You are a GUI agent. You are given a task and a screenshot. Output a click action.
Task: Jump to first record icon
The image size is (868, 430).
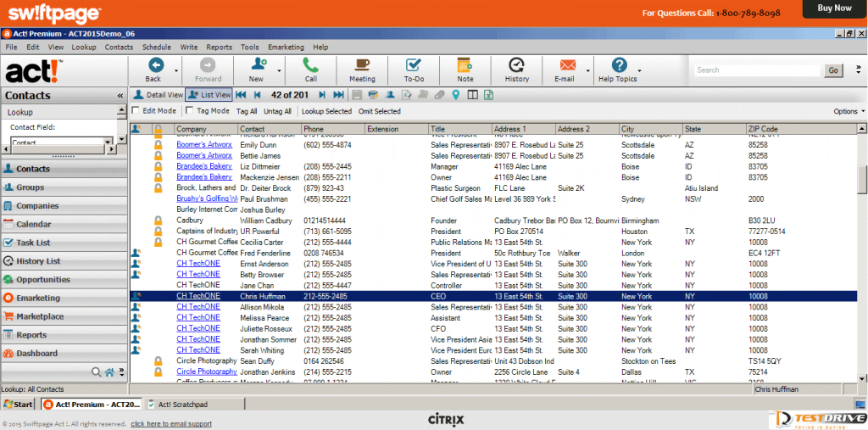(241, 95)
